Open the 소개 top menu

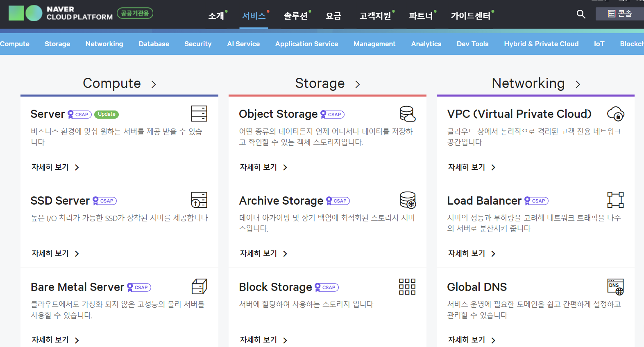click(216, 16)
